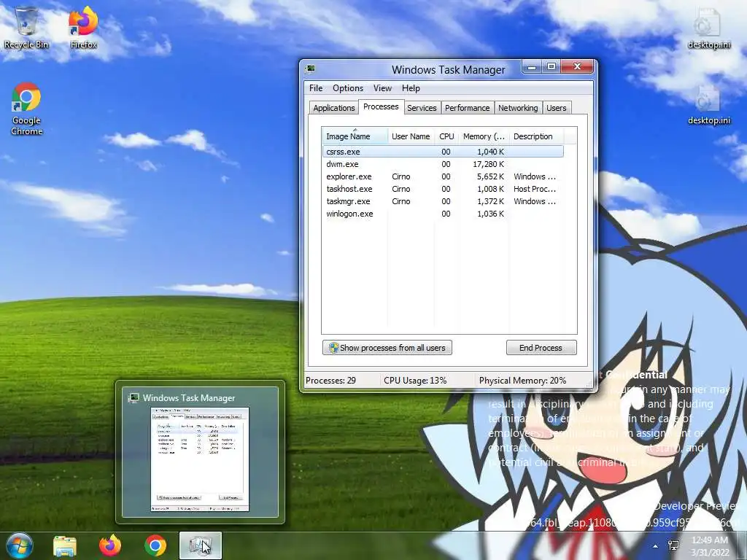The width and height of the screenshot is (747, 560).
Task: Switch to the Networking tab
Action: pos(518,108)
